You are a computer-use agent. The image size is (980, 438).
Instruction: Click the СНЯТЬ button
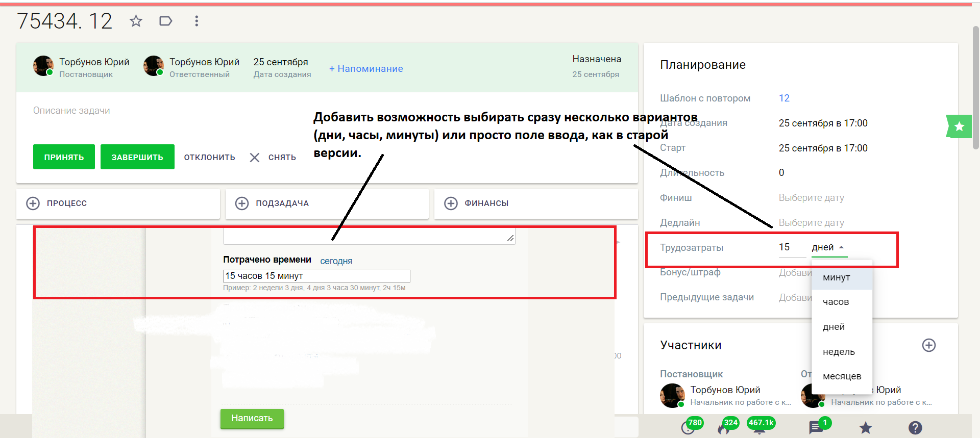282,158
